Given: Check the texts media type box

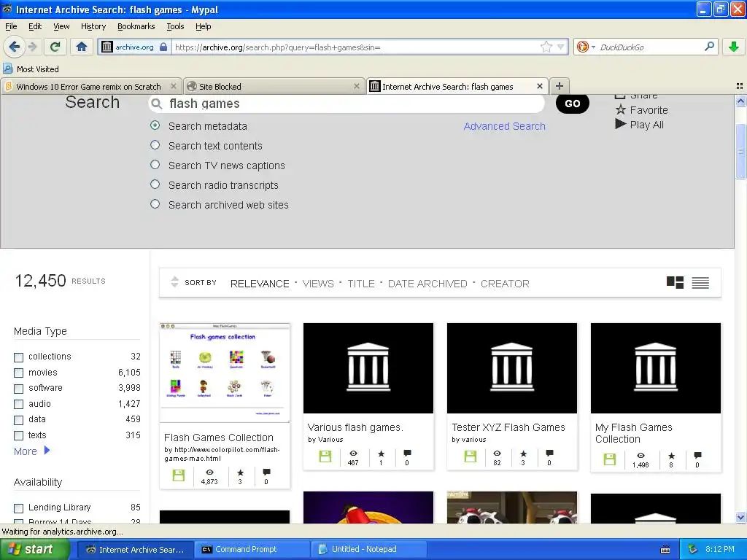Looking at the screenshot, I should click(18, 436).
